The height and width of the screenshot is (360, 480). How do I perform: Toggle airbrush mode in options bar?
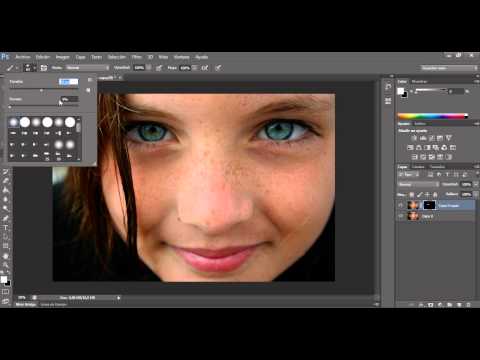(x=205, y=68)
